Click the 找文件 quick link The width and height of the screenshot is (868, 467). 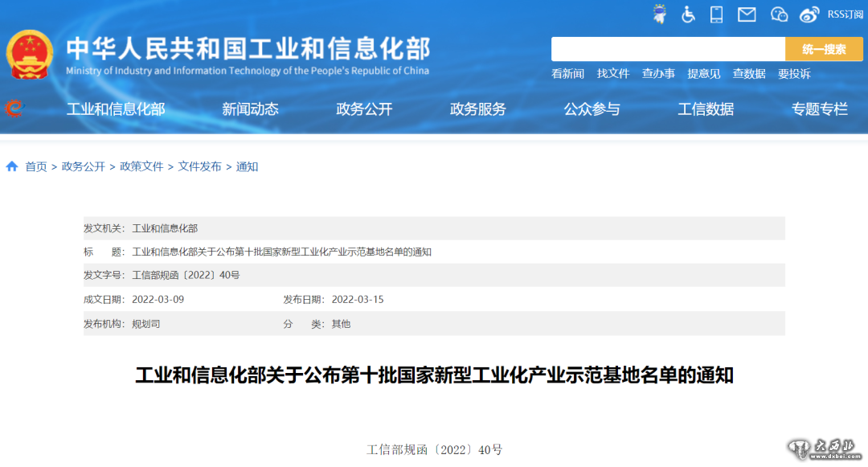point(613,74)
